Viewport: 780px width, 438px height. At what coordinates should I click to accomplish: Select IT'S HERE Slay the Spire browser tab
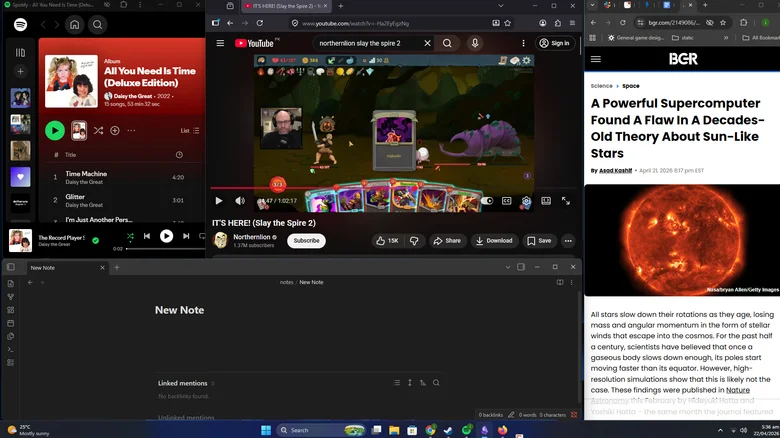(287, 6)
